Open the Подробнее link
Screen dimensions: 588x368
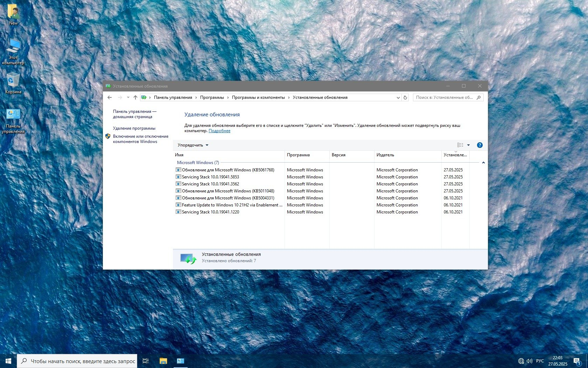(219, 131)
